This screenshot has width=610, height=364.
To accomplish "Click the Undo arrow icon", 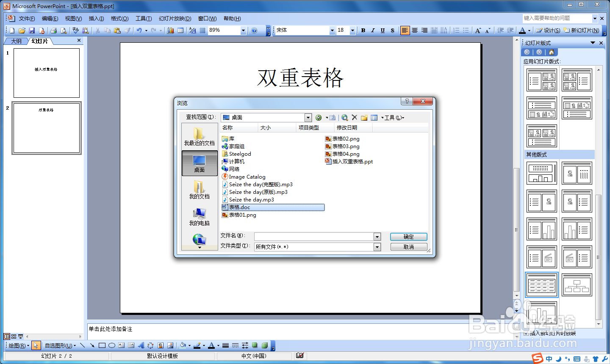I will pyautogui.click(x=139, y=30).
